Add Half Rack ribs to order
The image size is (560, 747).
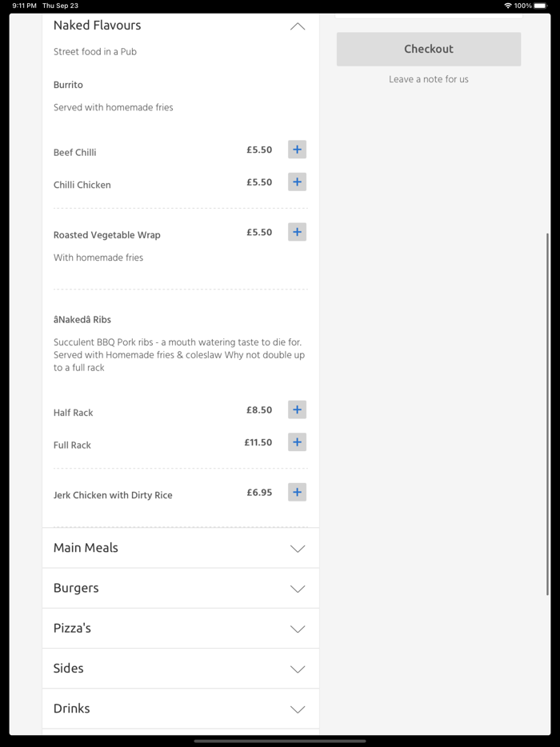pyautogui.click(x=297, y=409)
